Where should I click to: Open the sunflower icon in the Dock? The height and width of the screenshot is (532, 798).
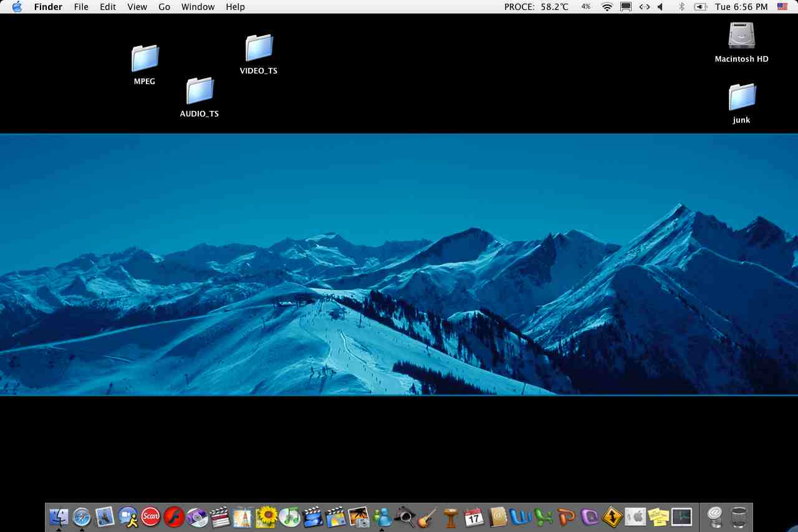[266, 516]
